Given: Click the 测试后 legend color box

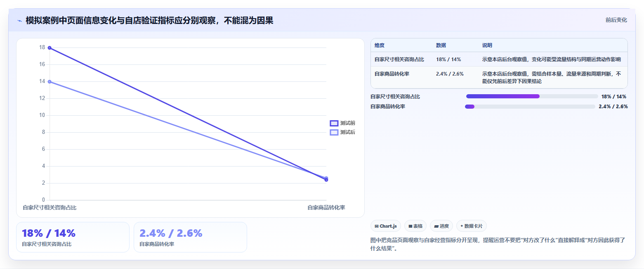Looking at the screenshot, I should pos(334,132).
